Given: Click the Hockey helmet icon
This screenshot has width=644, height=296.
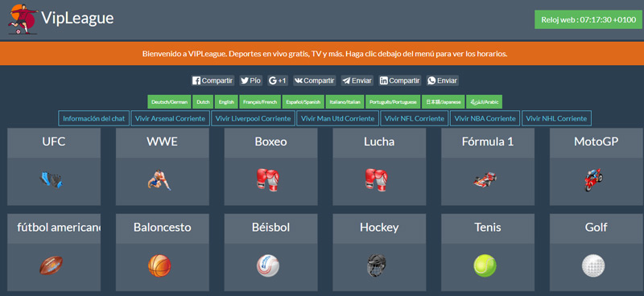Looking at the screenshot, I should click(376, 265).
